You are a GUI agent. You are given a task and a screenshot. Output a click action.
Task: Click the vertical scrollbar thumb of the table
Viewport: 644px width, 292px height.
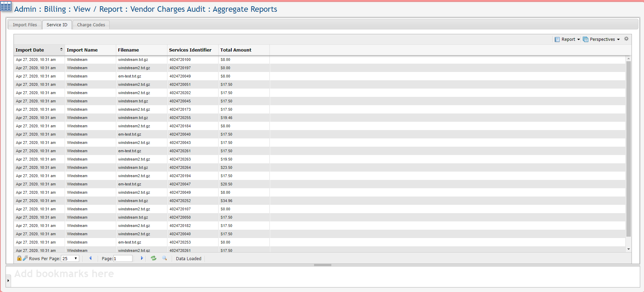(x=628, y=149)
